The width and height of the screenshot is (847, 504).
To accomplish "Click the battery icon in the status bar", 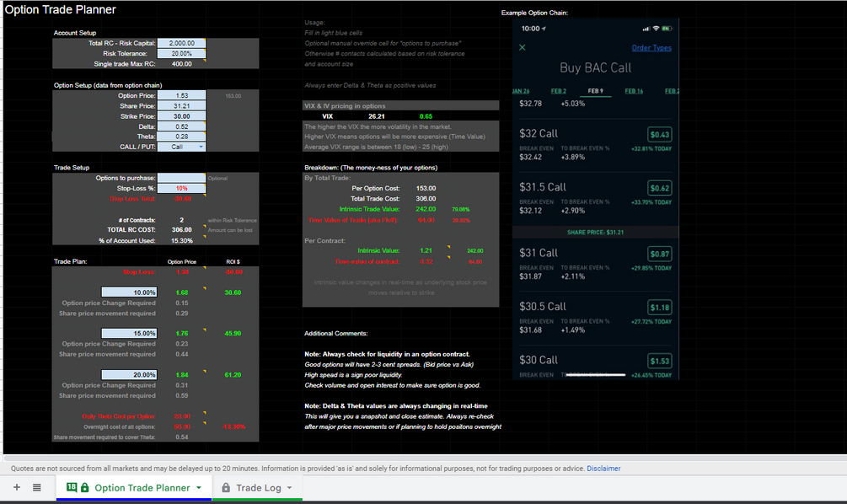I will pyautogui.click(x=667, y=29).
